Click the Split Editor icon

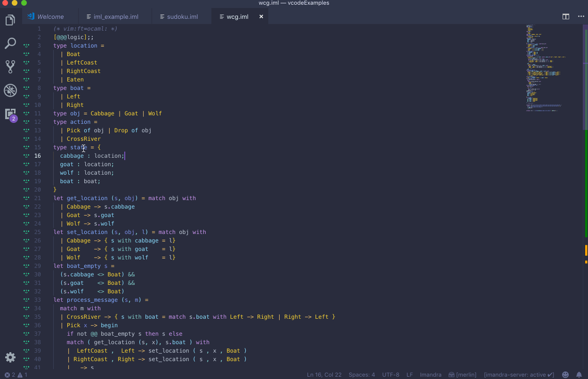tap(566, 16)
